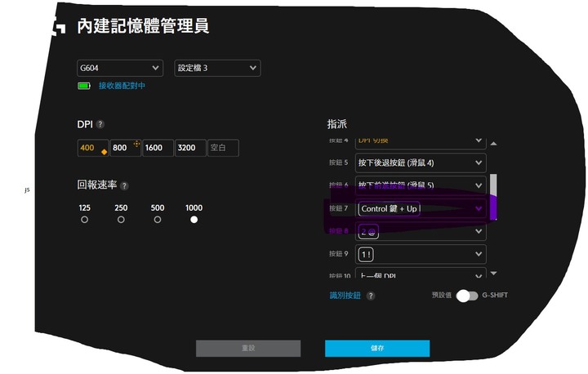
Task: Click the 按鈕 9 row label
Action: coord(339,254)
